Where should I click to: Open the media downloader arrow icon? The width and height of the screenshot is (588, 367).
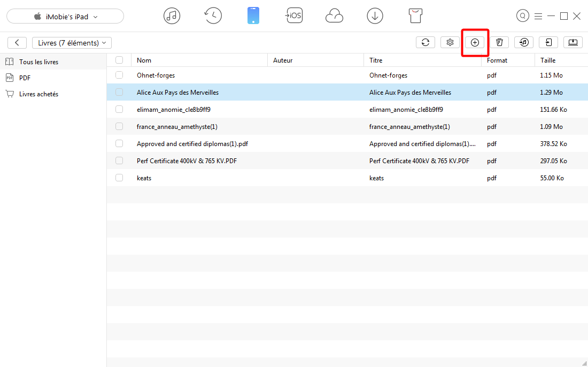[375, 16]
